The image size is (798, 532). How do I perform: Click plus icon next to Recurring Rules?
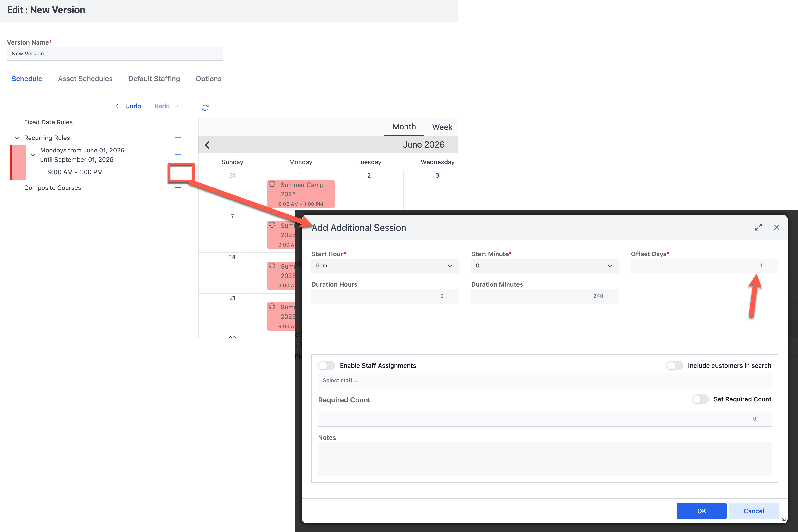pyautogui.click(x=178, y=138)
